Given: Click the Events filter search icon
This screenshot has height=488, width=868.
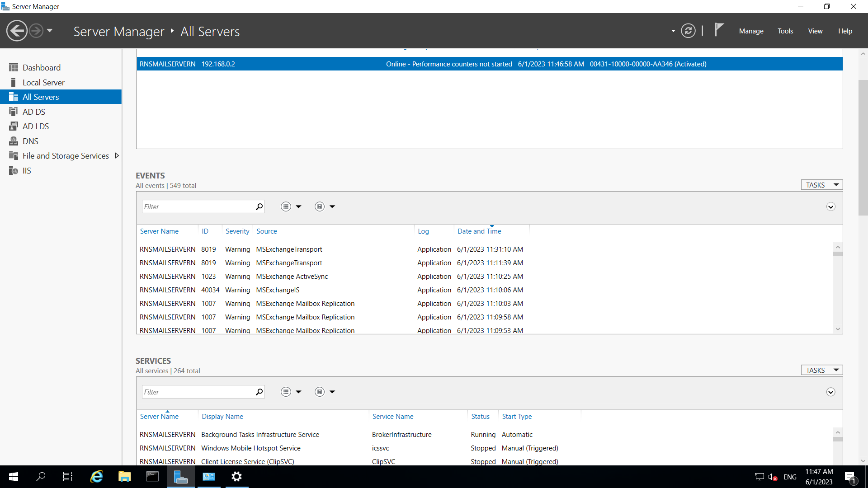Looking at the screenshot, I should click(259, 206).
